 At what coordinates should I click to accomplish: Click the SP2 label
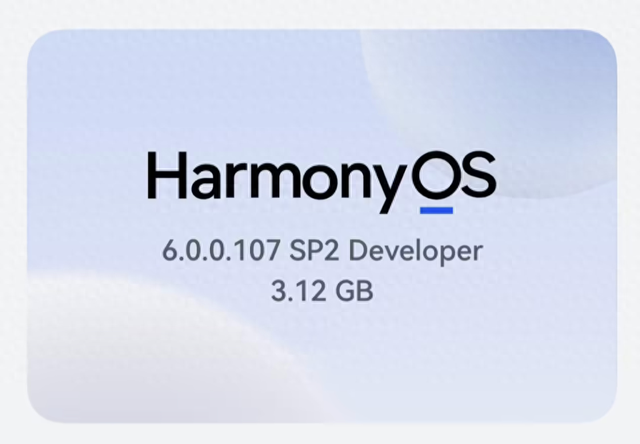(292, 251)
